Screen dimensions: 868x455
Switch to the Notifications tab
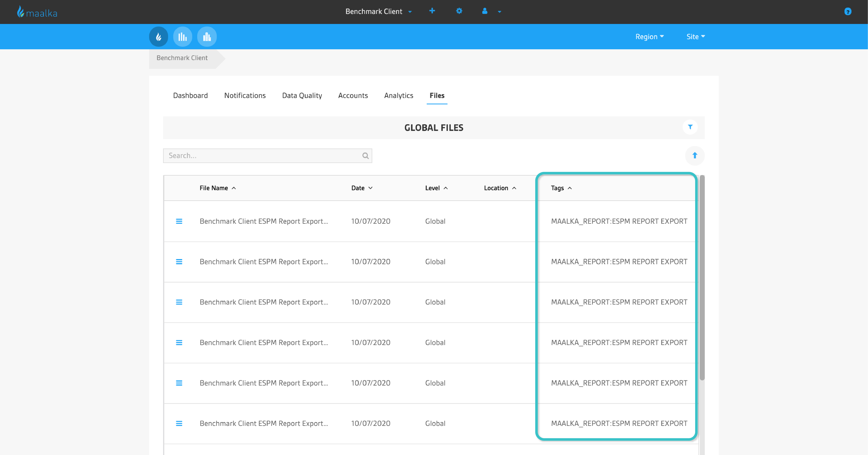pyautogui.click(x=245, y=96)
